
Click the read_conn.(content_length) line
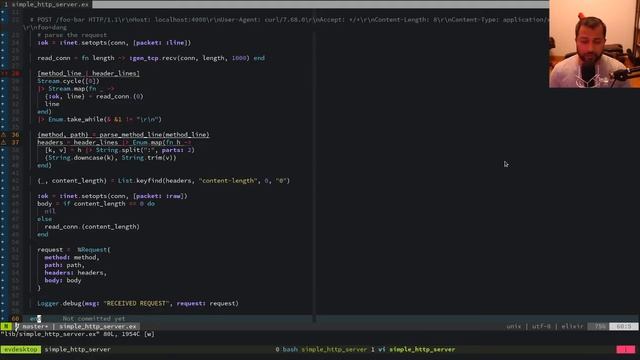coord(92,227)
